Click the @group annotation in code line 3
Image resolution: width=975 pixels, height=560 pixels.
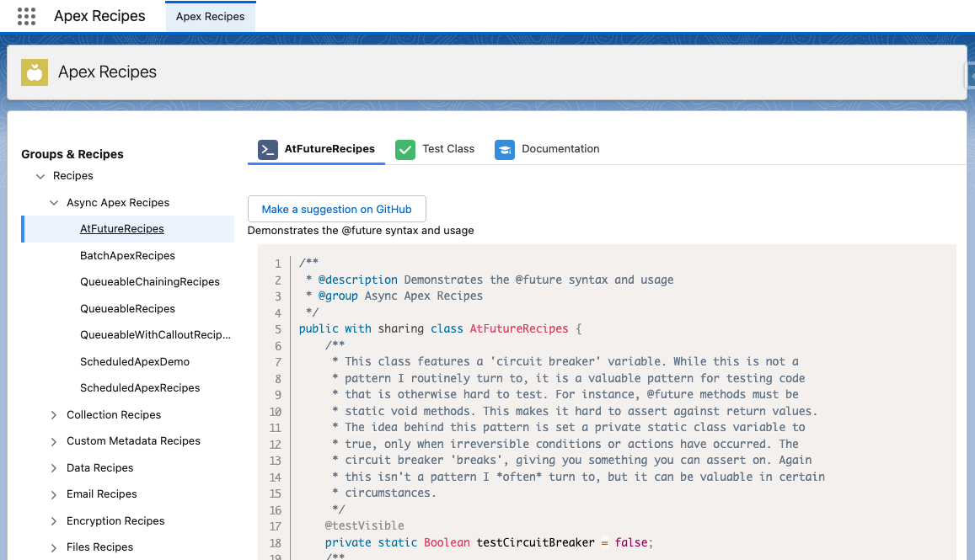pos(338,296)
